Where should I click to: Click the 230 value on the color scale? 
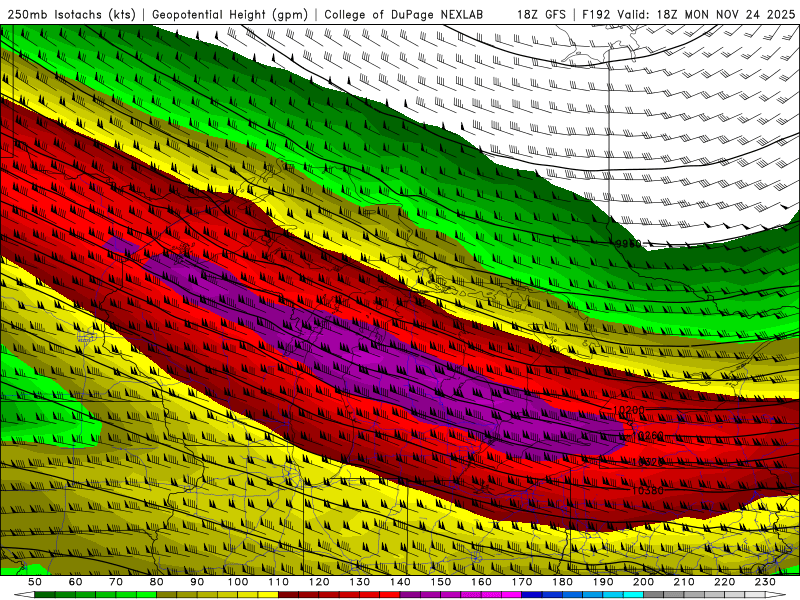click(x=765, y=582)
